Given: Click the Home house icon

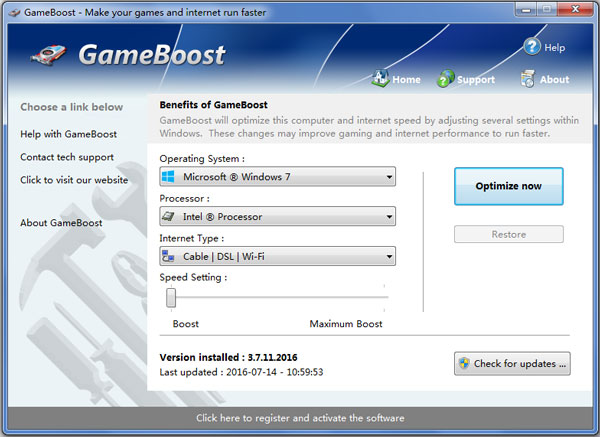Looking at the screenshot, I should point(380,78).
